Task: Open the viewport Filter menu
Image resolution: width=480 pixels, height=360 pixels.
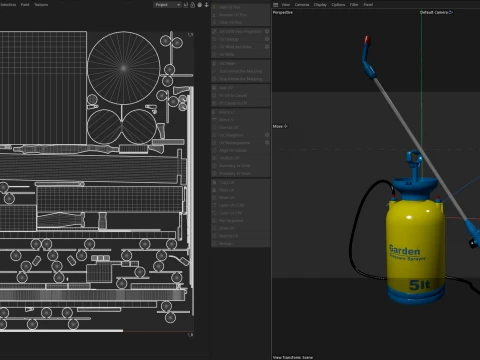Action: pos(354,5)
